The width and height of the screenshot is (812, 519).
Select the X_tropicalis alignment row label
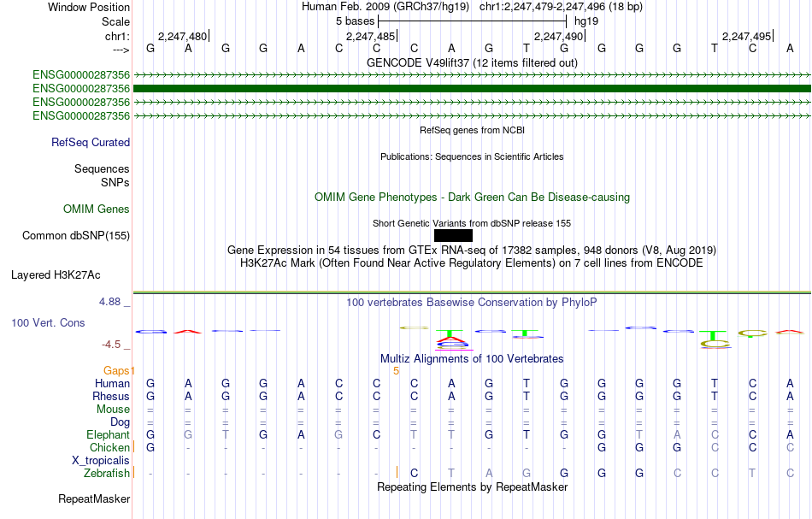click(x=101, y=461)
